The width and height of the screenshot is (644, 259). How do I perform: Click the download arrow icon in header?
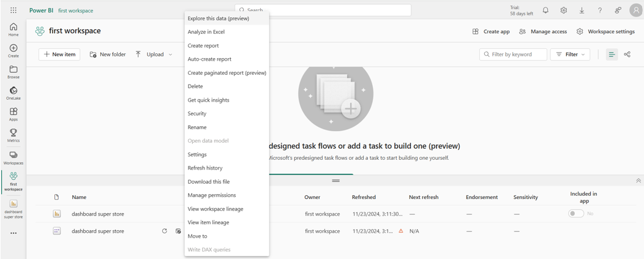[582, 10]
